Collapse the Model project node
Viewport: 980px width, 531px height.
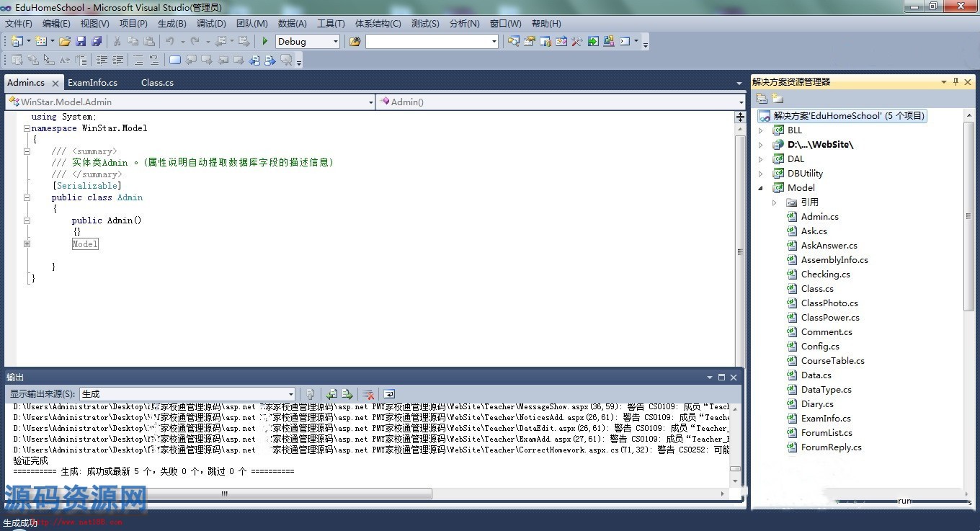pos(760,188)
